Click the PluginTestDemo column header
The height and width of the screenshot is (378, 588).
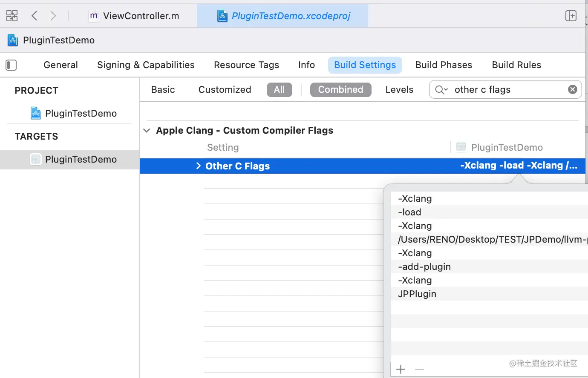(x=507, y=147)
